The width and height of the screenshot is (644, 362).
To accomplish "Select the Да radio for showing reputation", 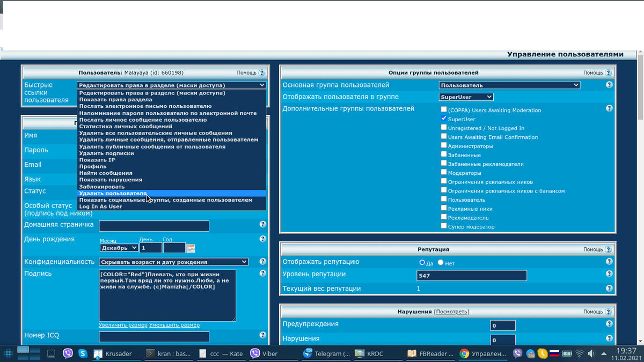I will (x=422, y=262).
